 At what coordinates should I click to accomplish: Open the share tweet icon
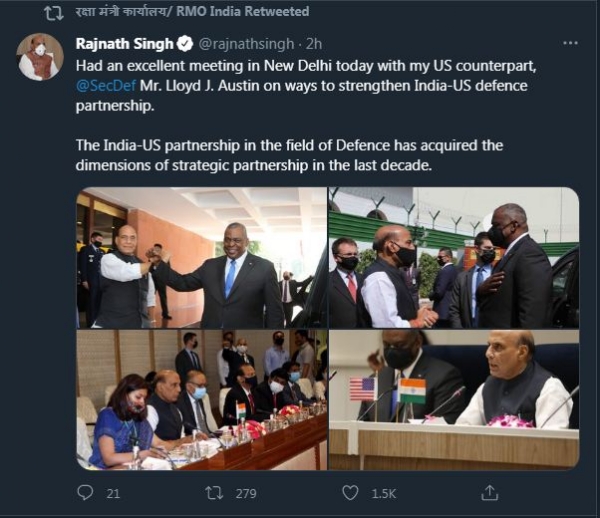click(x=489, y=493)
